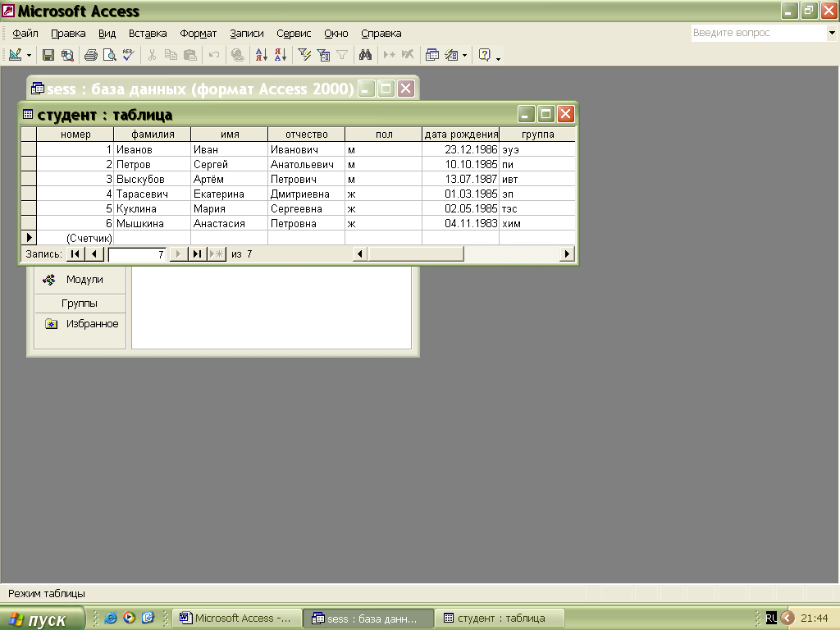Click the Введите вопрос help input box
This screenshot has height=630, width=840.
(x=759, y=33)
